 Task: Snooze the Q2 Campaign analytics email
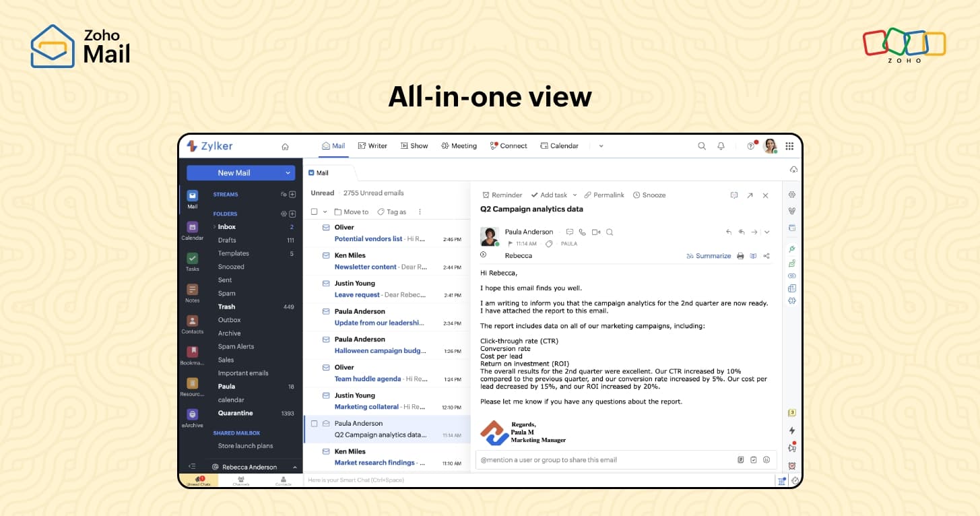649,195
